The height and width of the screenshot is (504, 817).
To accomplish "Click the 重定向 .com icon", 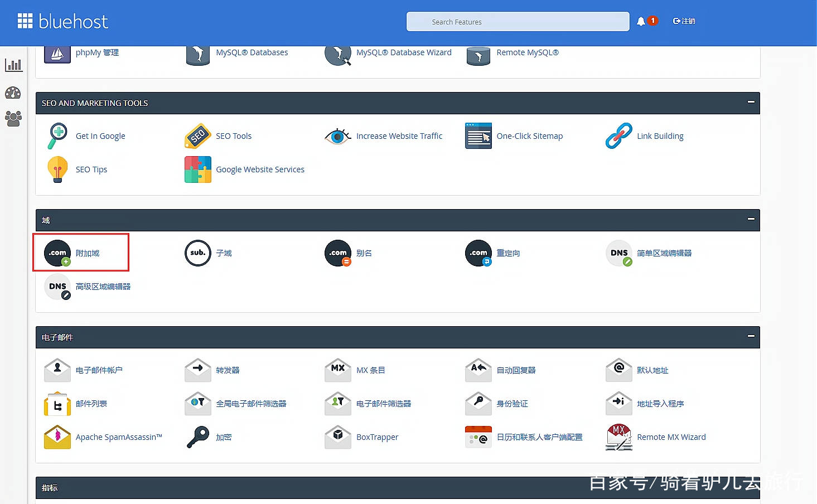I will click(478, 253).
